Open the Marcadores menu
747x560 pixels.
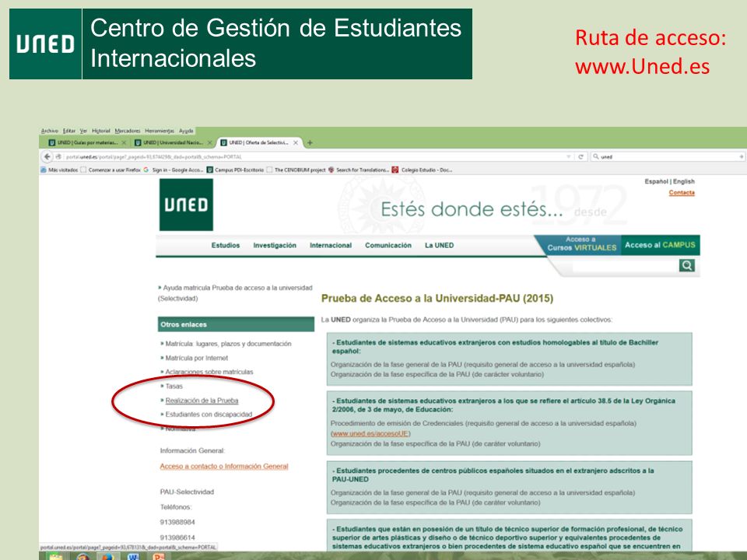[128, 131]
